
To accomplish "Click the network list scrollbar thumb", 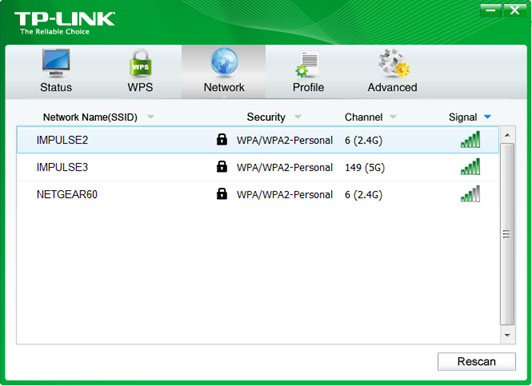I will click(507, 234).
